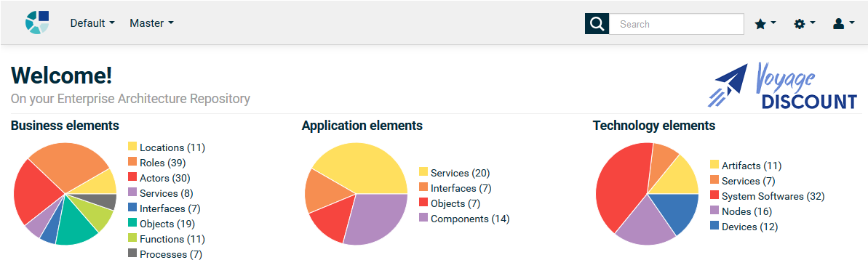
Task: Expand the Master branch dropdown
Action: pos(151,23)
